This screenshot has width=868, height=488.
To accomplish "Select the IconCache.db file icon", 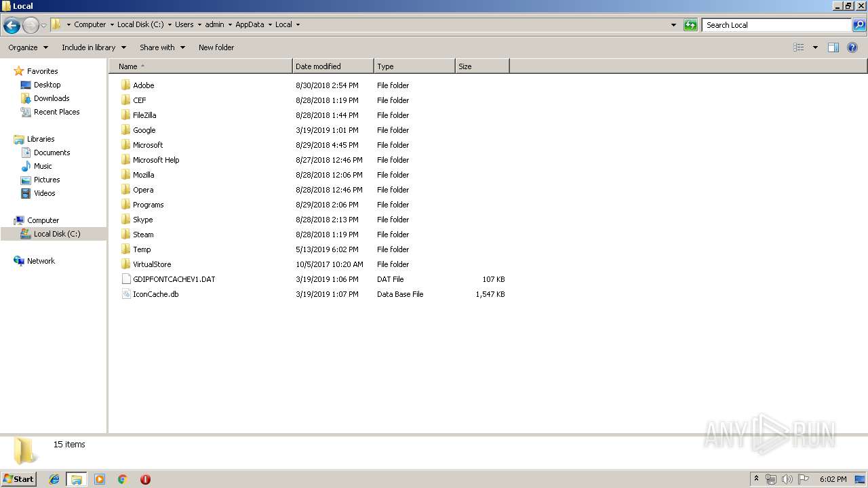I will (x=125, y=294).
